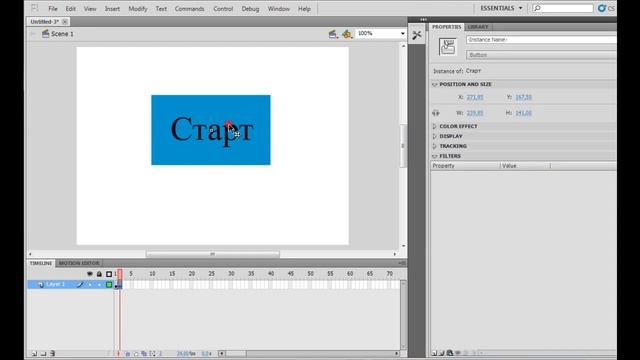Toggle show all layers as outlines
640x360 pixels.
pos(109,274)
